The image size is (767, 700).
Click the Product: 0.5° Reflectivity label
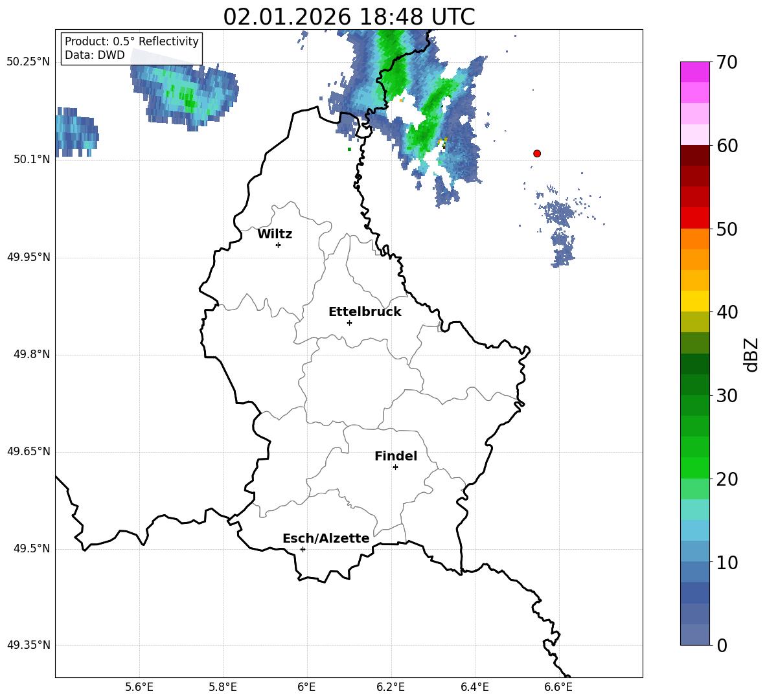[132, 41]
